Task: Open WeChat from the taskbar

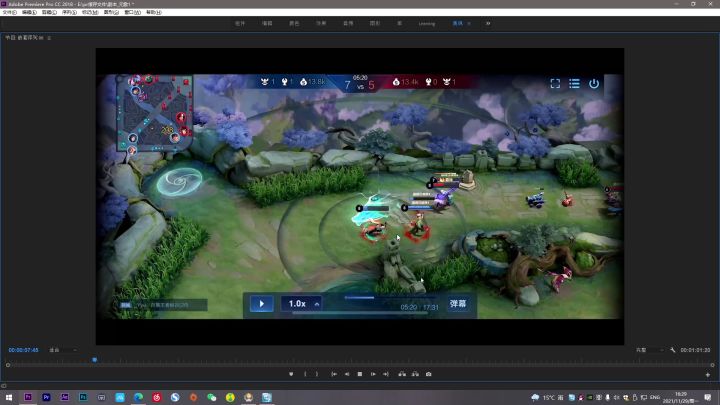Action: (212, 397)
